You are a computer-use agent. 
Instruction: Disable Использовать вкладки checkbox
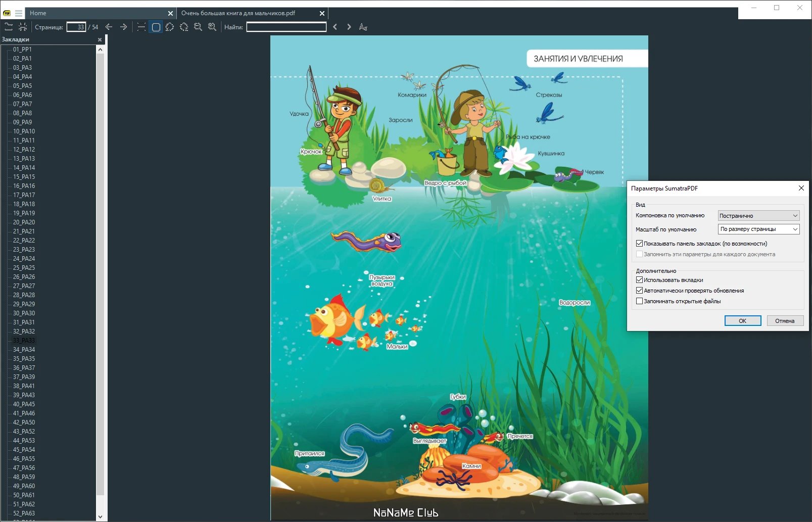coord(639,280)
